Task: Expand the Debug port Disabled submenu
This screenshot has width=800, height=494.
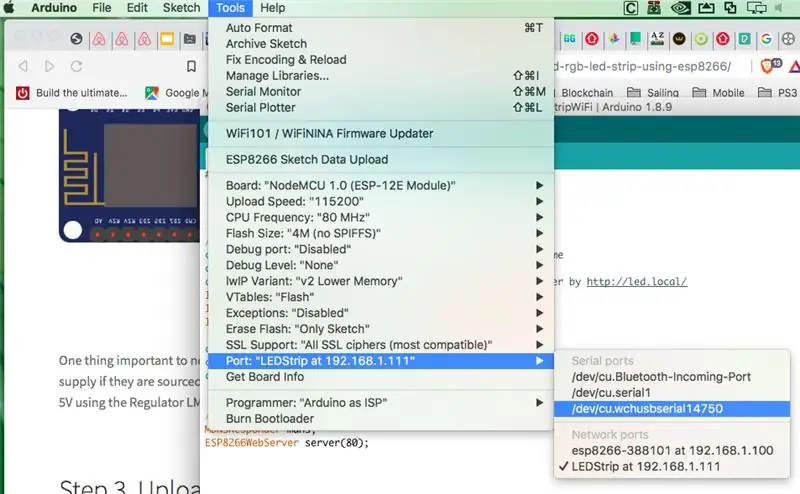Action: [381, 250]
